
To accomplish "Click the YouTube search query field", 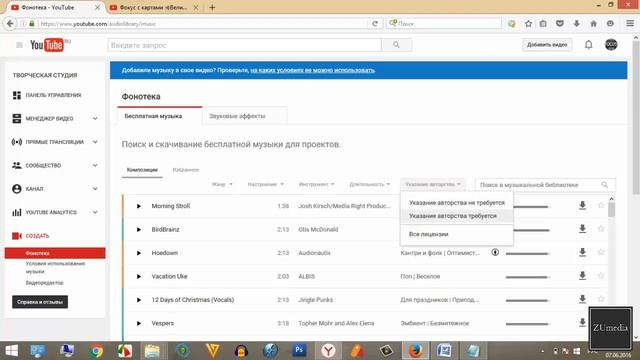I will pyautogui.click(x=244, y=45).
